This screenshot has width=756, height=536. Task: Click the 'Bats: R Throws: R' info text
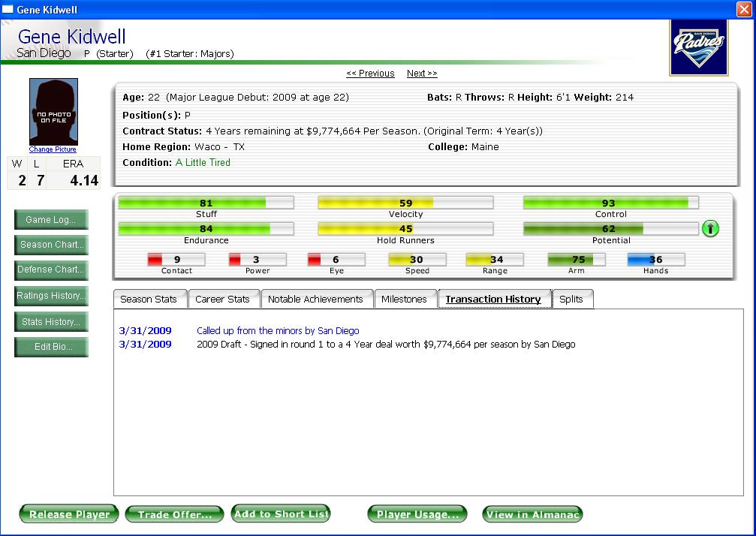pos(471,98)
